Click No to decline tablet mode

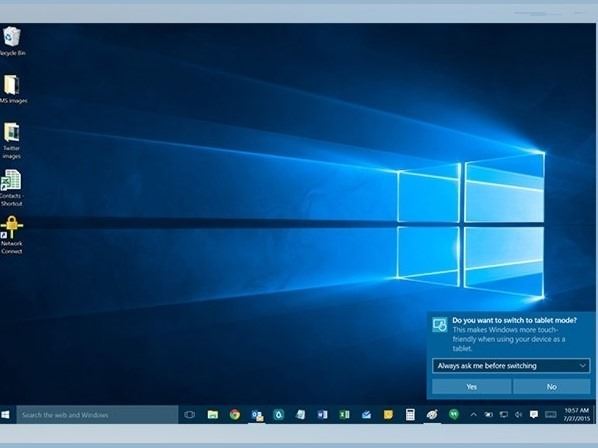(551, 387)
